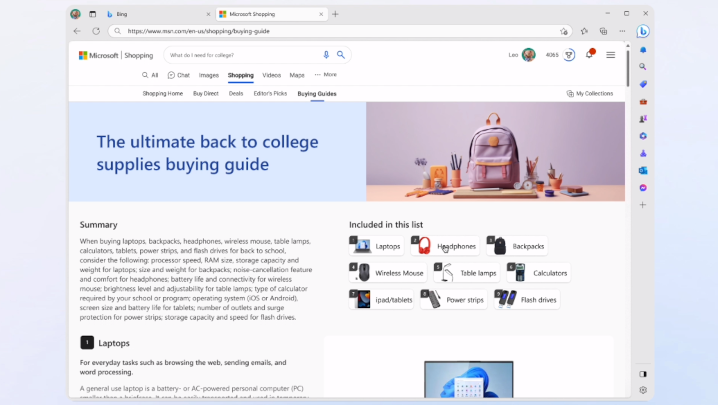Open the Microsoft Rewards medal icon

(569, 55)
